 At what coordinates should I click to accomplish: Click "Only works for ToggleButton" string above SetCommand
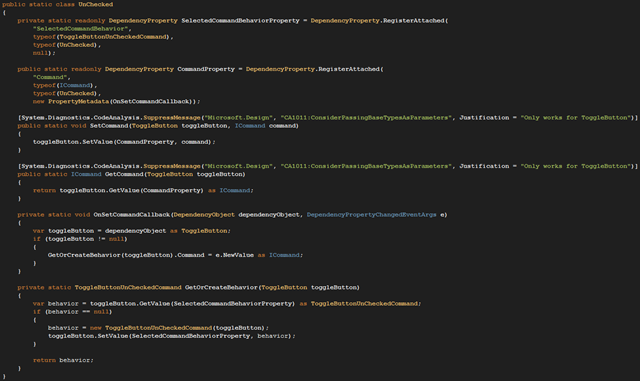(x=576, y=118)
